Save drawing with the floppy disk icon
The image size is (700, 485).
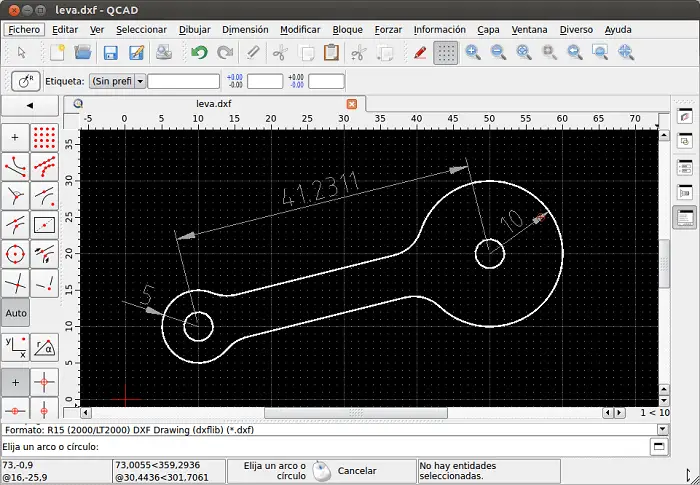click(110, 53)
